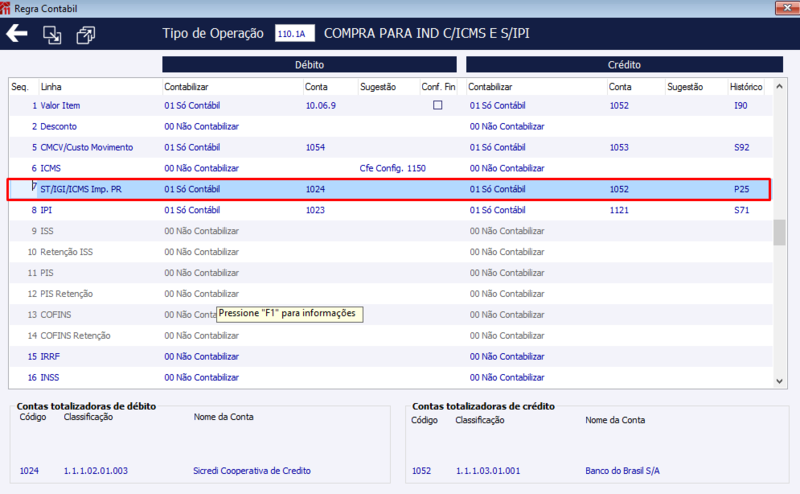Viewport: 800px width, 494px height.
Task: Click debit account 1023
Action: (315, 210)
